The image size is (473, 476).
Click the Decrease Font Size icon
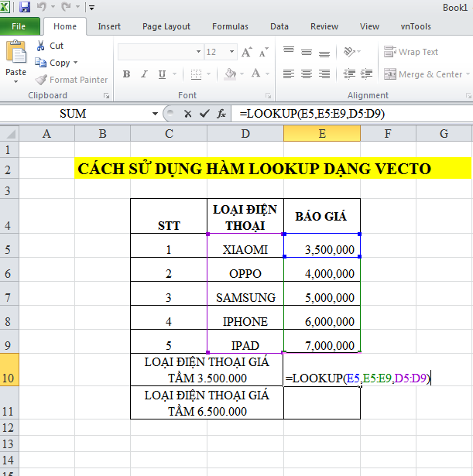click(263, 52)
